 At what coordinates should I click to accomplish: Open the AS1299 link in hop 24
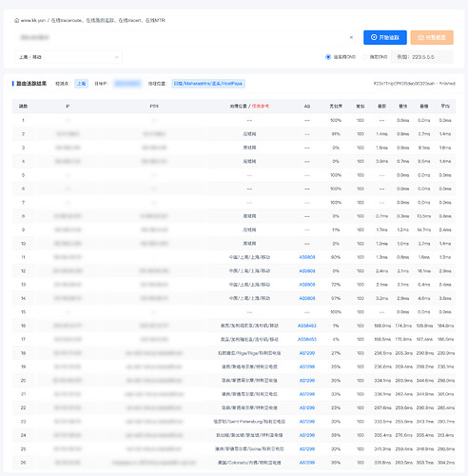click(x=307, y=435)
